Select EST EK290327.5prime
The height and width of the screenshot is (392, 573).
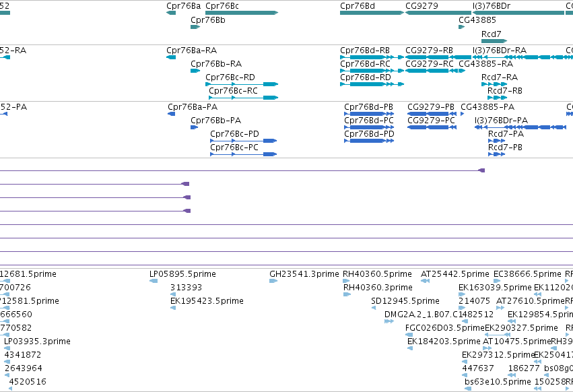pos(521,328)
